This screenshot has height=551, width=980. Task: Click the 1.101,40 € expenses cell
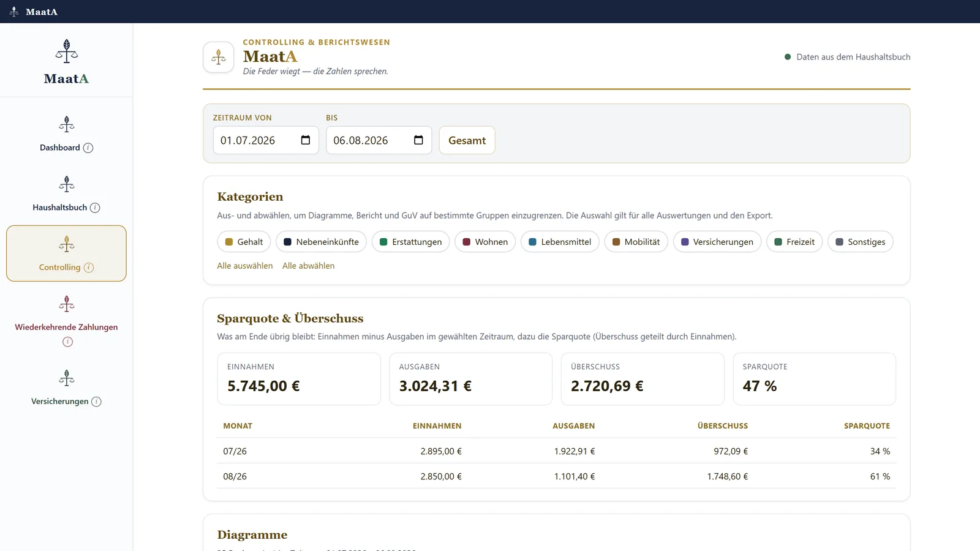click(x=575, y=476)
